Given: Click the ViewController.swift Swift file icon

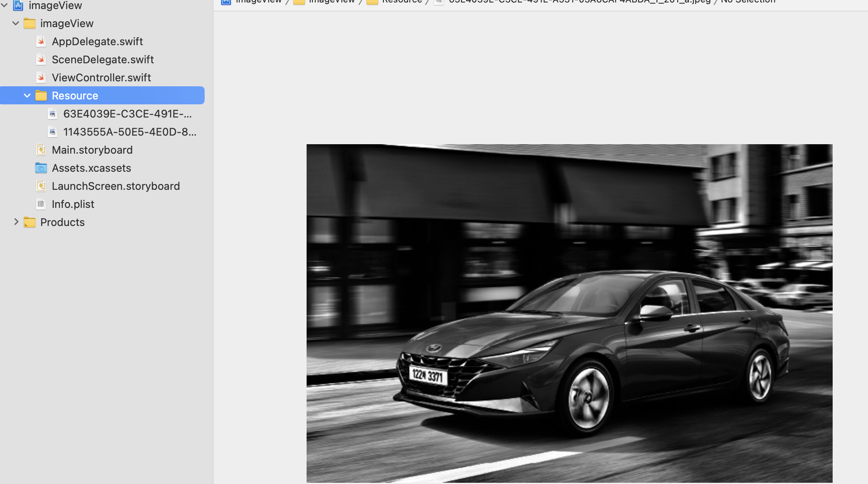Looking at the screenshot, I should pos(41,78).
